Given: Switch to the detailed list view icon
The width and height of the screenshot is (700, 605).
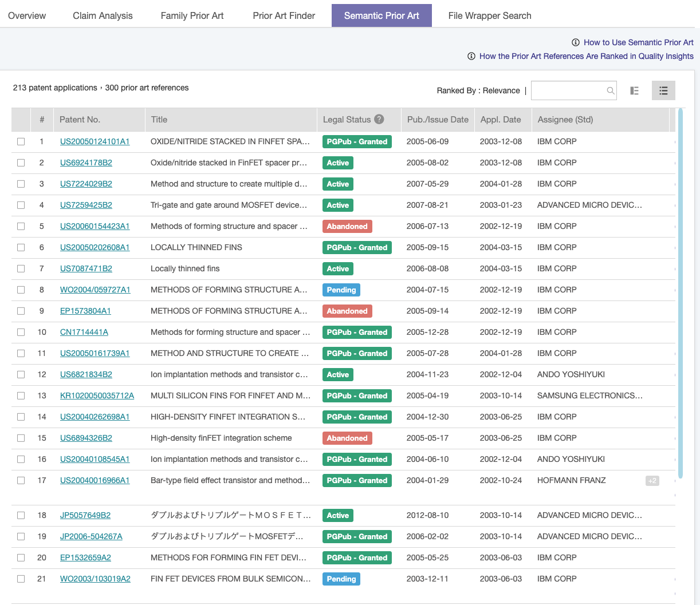Looking at the screenshot, I should pos(634,90).
